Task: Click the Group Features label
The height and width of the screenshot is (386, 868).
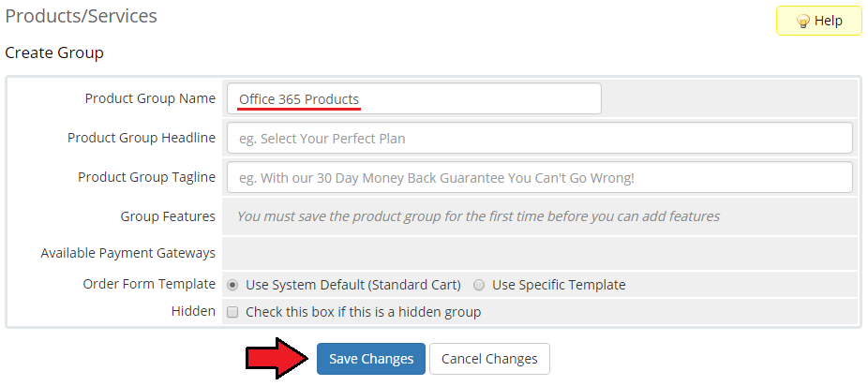Action: click(x=168, y=216)
